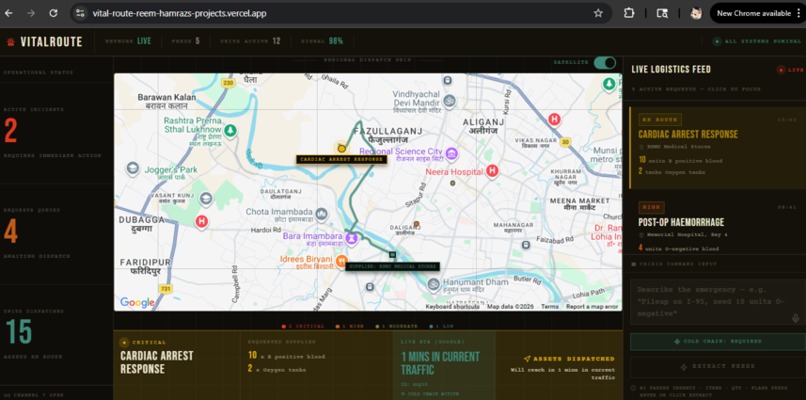Select the Chota Imambada landmark icon
Viewport: 806px width, 400px height.
[x=322, y=213]
